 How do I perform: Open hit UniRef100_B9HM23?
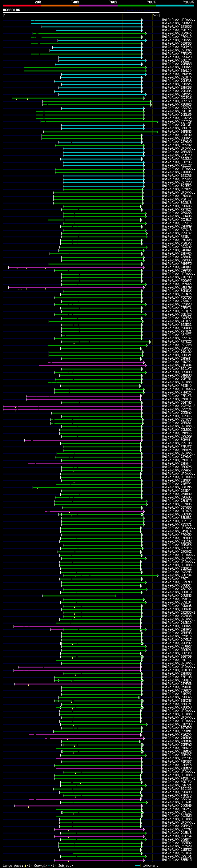click(x=177, y=23)
